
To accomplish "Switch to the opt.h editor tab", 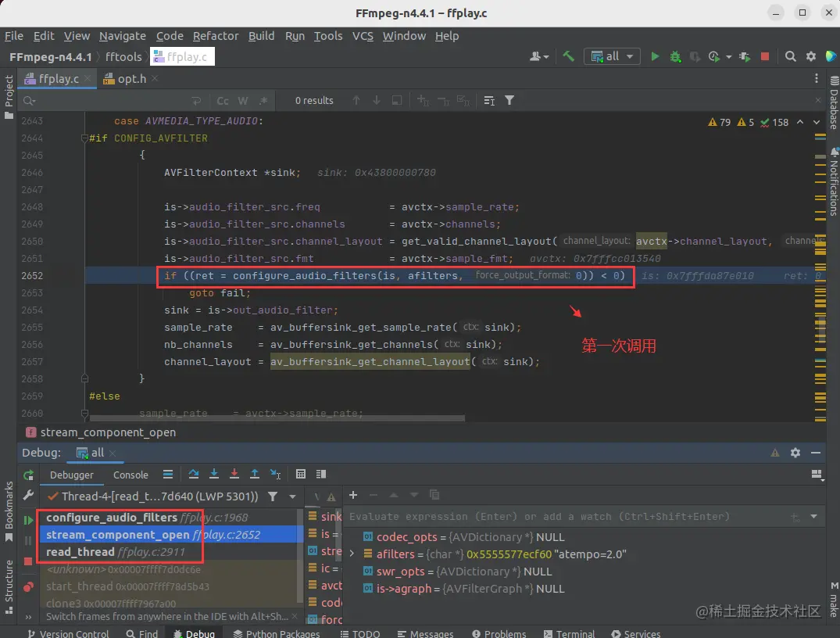I will (130, 79).
